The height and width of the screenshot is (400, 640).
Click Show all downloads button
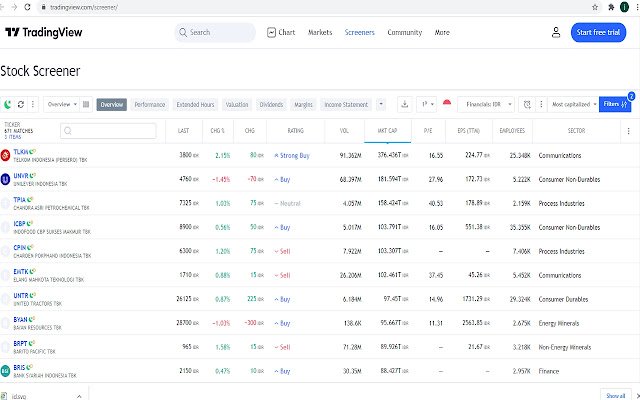point(616,396)
